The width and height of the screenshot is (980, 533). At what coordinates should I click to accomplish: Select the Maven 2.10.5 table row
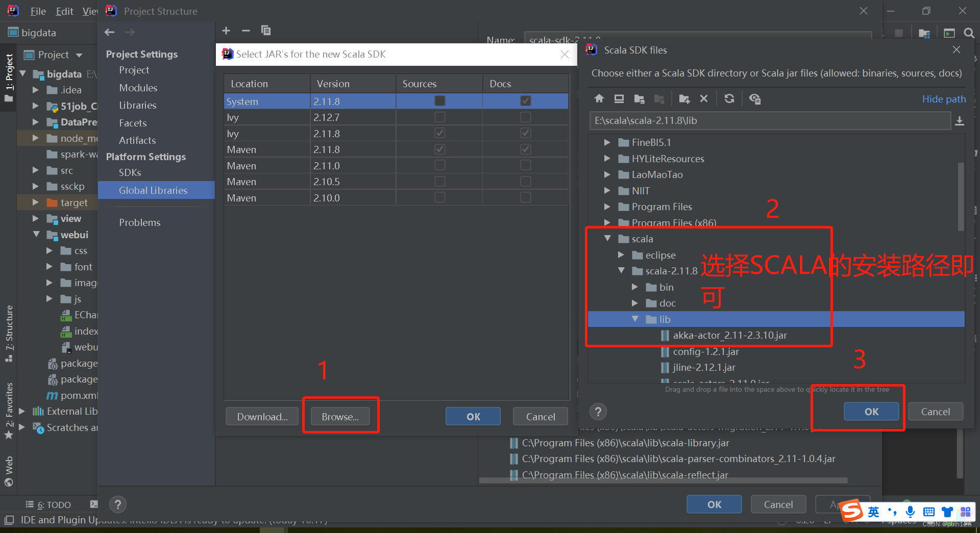click(396, 182)
